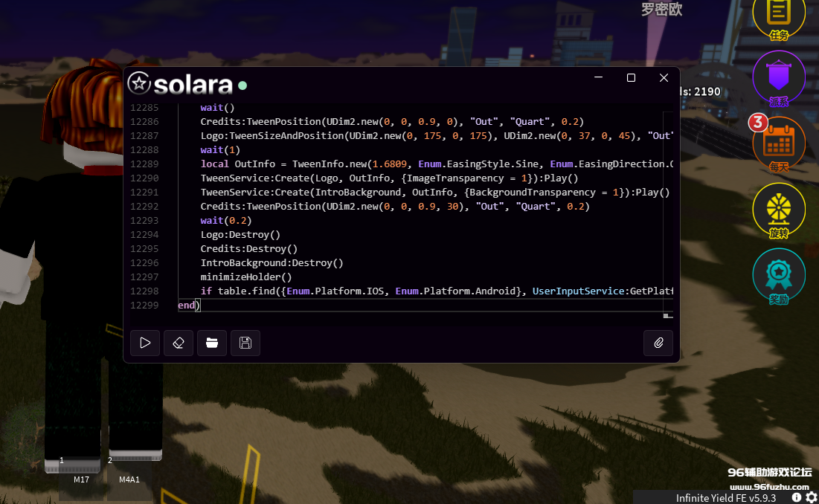Select the M17 hotbar slot
The image size is (819, 504).
pyautogui.click(x=72, y=465)
